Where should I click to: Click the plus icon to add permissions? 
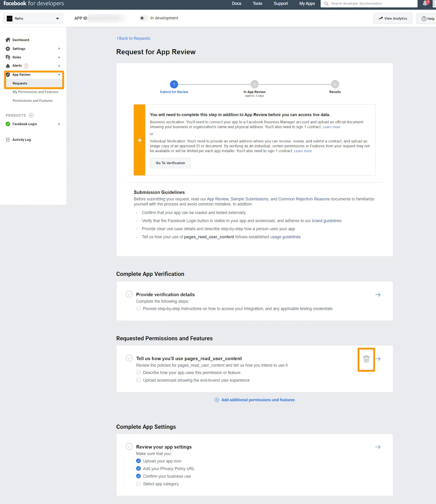[217, 400]
